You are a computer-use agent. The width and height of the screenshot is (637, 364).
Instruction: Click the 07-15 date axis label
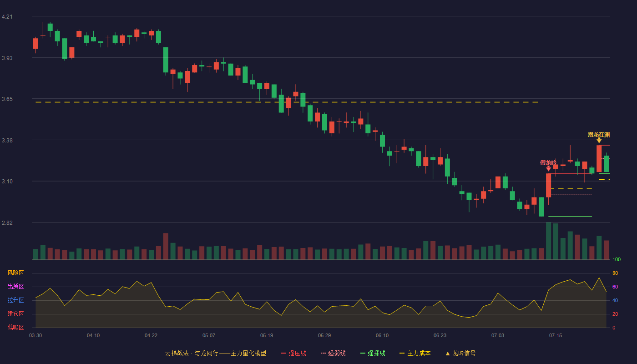(x=556, y=335)
